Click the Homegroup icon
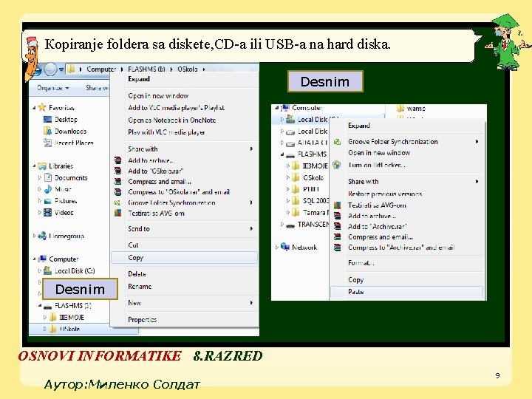The width and height of the screenshot is (532, 399). point(42,236)
